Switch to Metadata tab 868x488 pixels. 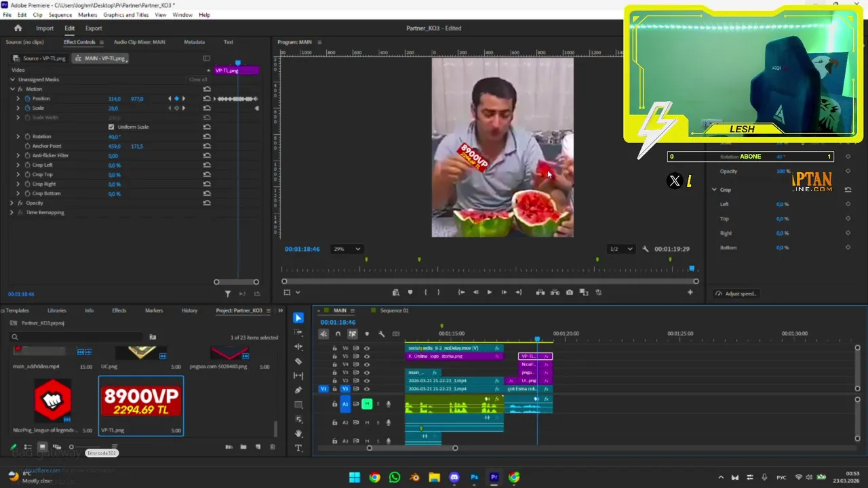(195, 42)
